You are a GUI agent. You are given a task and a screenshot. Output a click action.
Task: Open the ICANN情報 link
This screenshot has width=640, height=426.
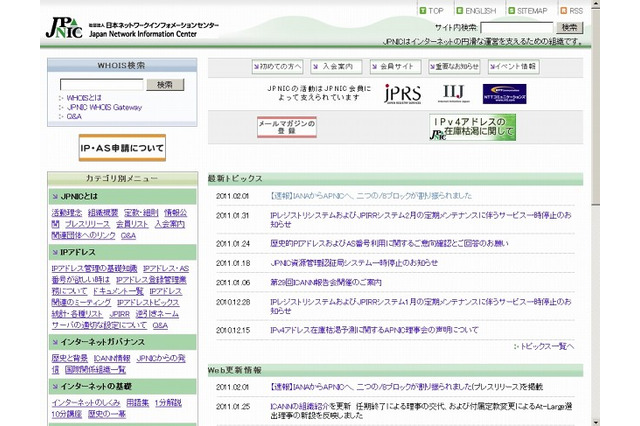tap(112, 358)
